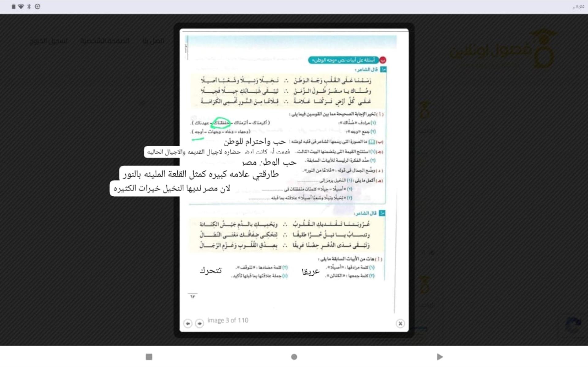The width and height of the screenshot is (588, 368).
Task: Click the heading 'أسئلة على أبيات نص «وجه الوطن»'
Action: 344,60
